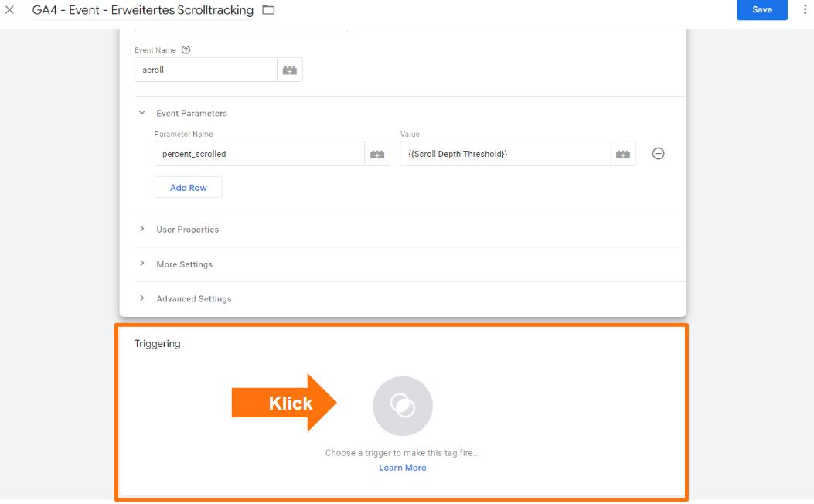Image resolution: width=814 pixels, height=504 pixels.
Task: Expand the Advanced Settings section
Action: pyautogui.click(x=193, y=299)
